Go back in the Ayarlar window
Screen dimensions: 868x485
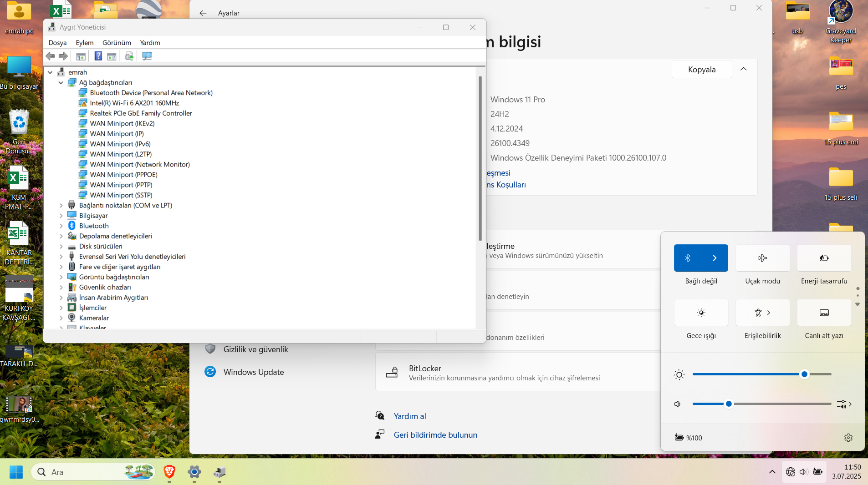pos(203,13)
